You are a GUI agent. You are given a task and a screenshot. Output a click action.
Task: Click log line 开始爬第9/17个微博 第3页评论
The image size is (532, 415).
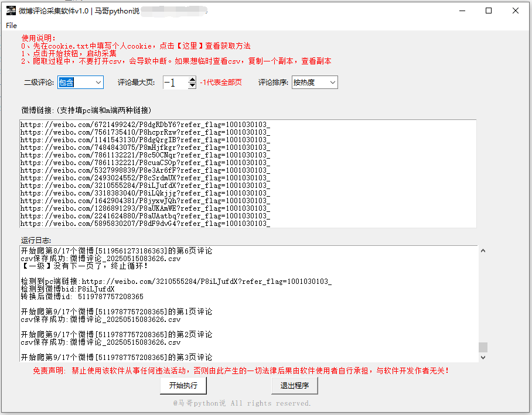point(117,358)
